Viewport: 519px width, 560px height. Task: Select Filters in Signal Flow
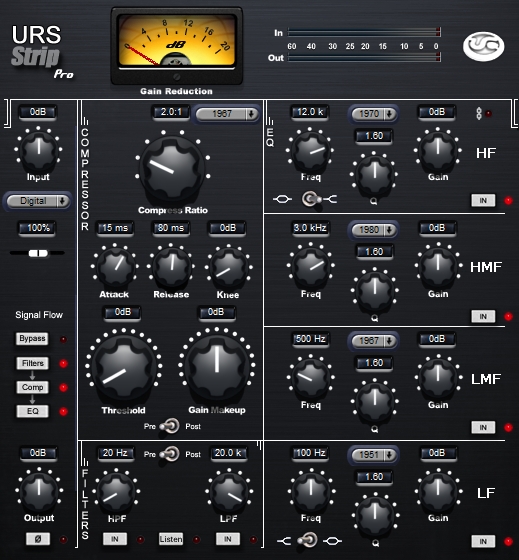point(33,363)
